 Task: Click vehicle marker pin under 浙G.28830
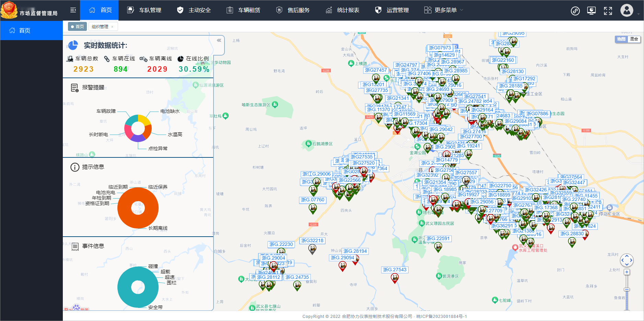pyautogui.click(x=572, y=242)
